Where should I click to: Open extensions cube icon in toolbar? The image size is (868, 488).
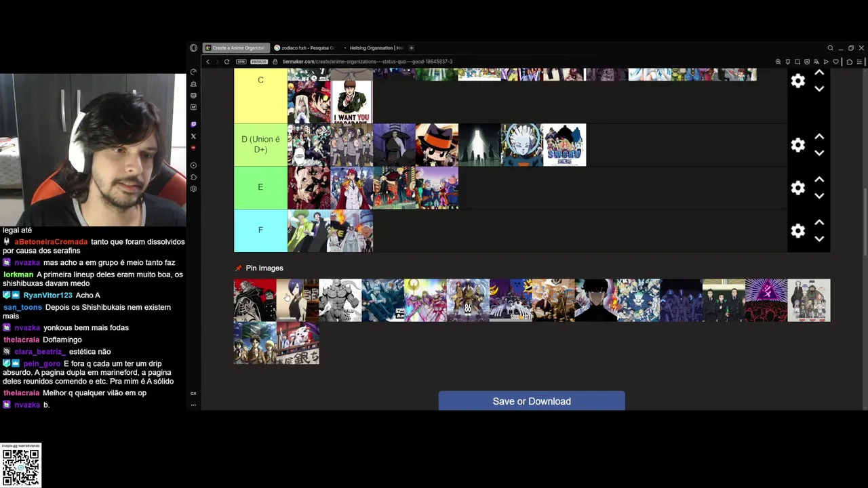[x=850, y=62]
